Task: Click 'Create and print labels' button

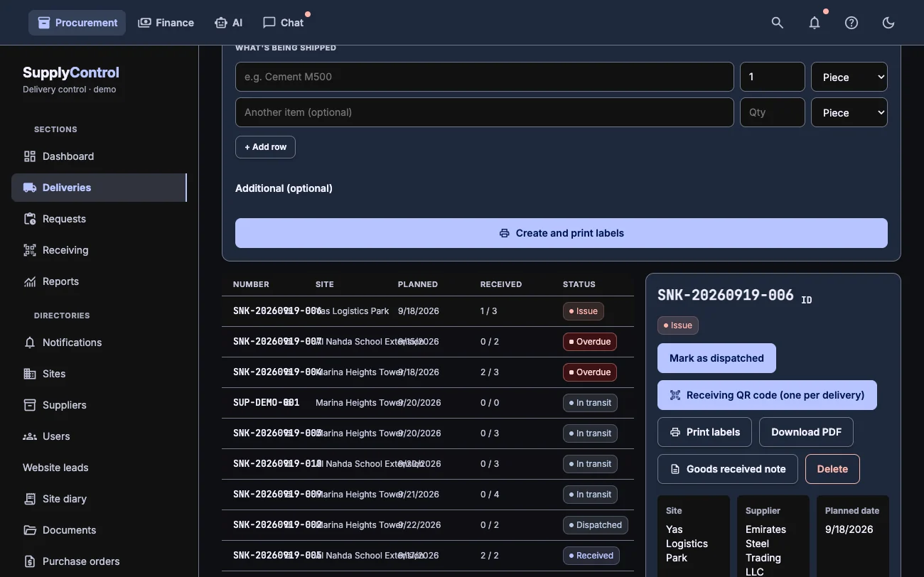Action: (x=562, y=233)
